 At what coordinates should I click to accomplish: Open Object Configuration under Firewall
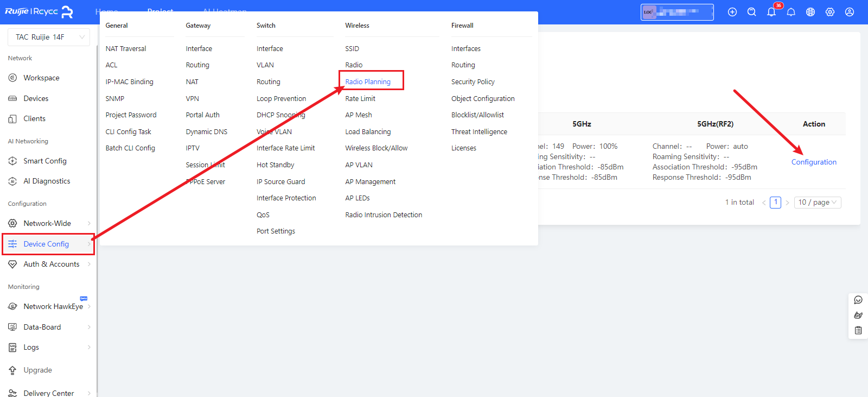point(483,98)
